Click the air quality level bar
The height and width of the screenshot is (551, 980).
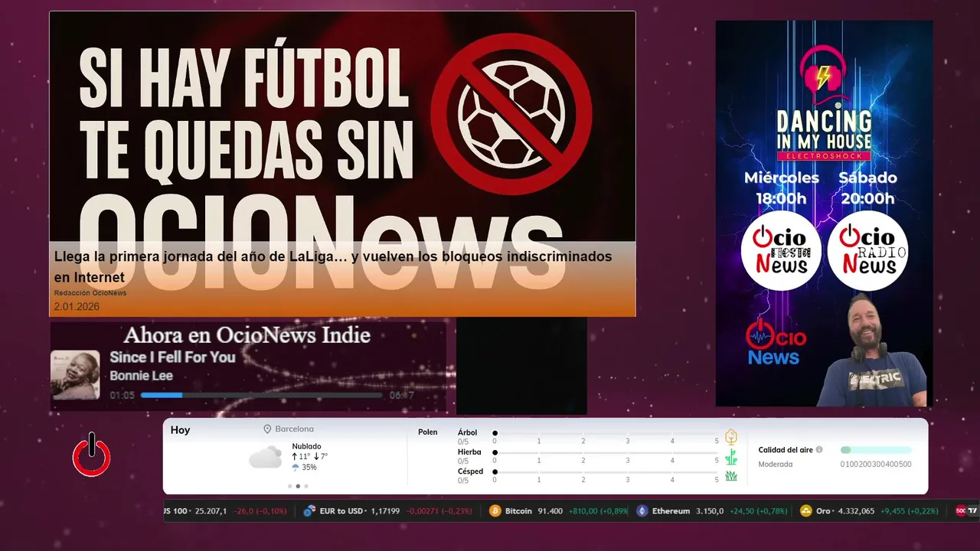point(876,450)
